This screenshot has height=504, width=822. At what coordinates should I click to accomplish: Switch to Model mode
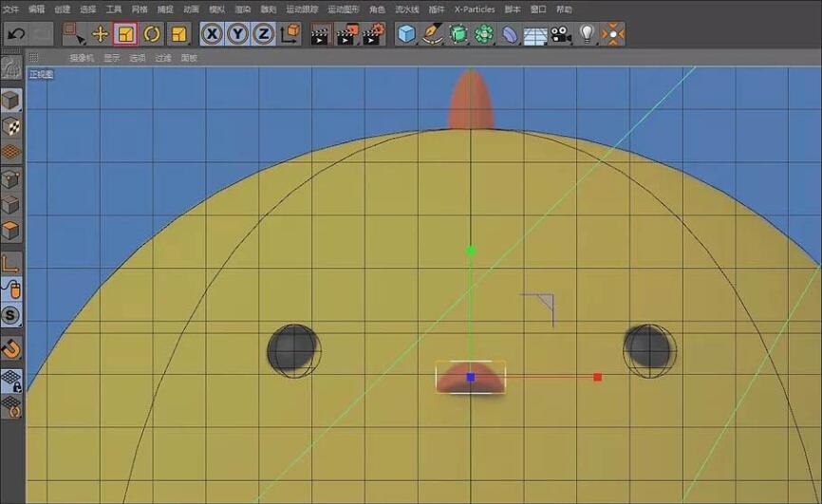coord(11,101)
